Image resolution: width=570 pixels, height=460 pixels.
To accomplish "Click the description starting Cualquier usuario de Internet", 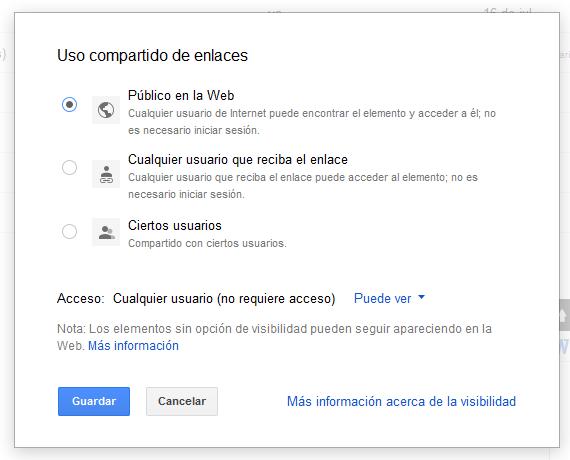I will pyautogui.click(x=312, y=121).
